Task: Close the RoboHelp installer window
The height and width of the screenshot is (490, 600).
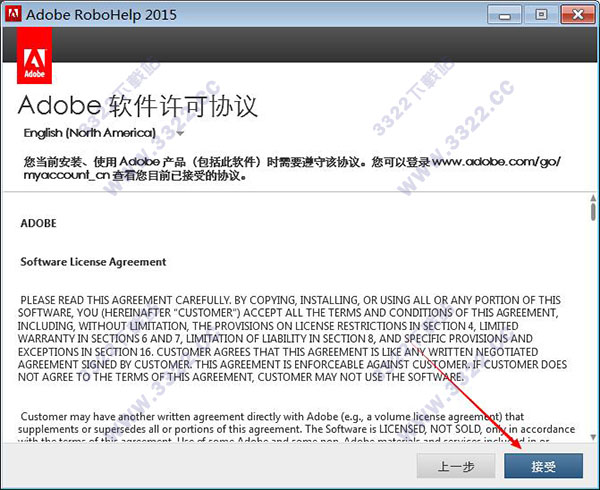Action: tap(578, 15)
